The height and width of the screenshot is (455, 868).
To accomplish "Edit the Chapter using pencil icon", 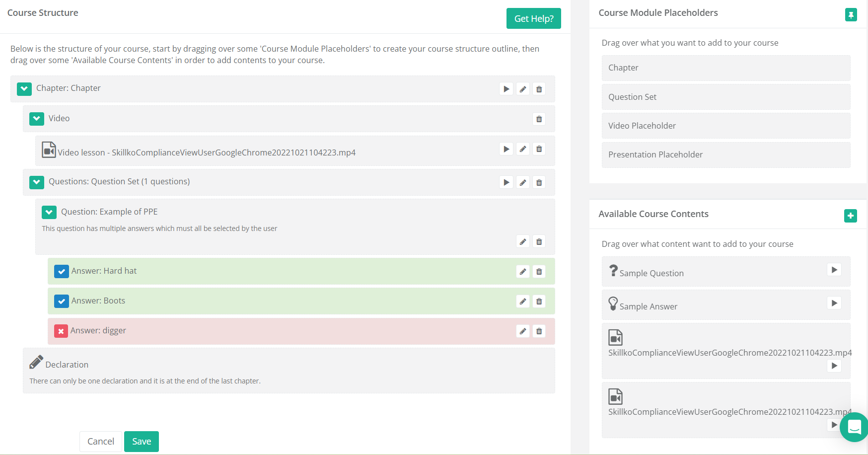I will (523, 89).
